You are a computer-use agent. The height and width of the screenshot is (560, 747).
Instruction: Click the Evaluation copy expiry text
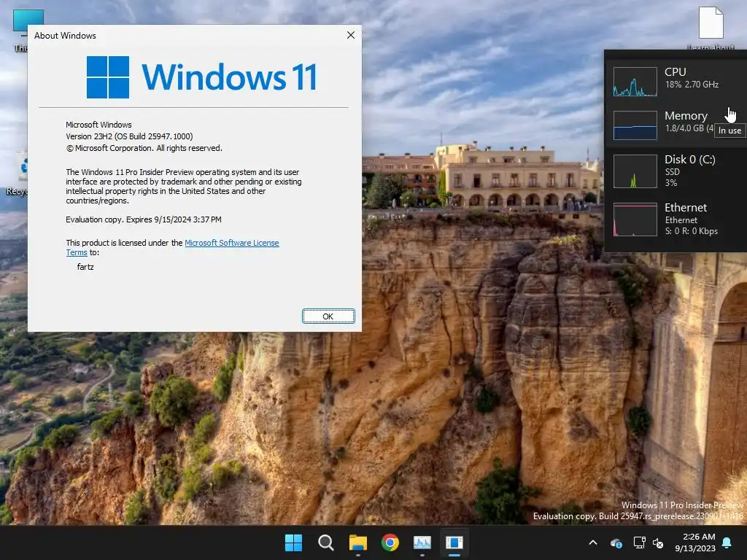point(144,219)
